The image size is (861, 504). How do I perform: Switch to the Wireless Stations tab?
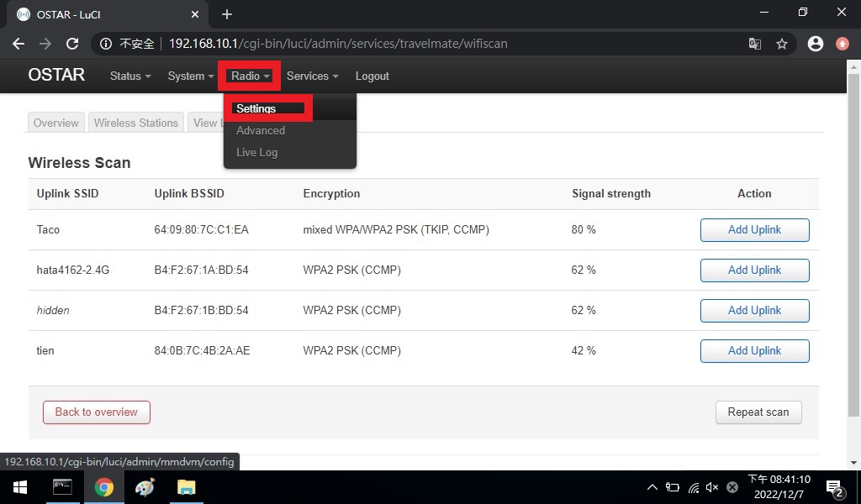[x=136, y=123]
